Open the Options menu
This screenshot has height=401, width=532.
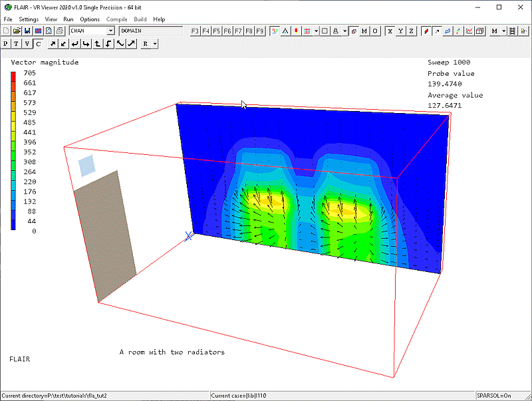[90, 19]
